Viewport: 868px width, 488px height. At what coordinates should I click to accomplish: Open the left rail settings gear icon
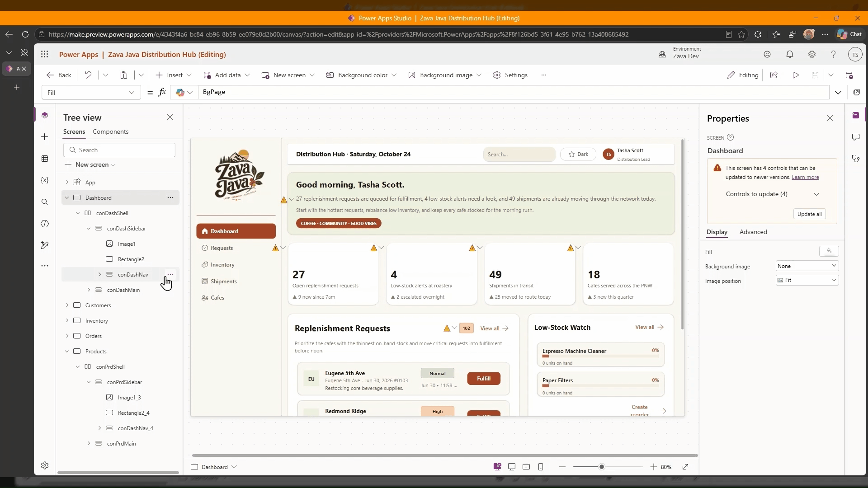point(45,465)
